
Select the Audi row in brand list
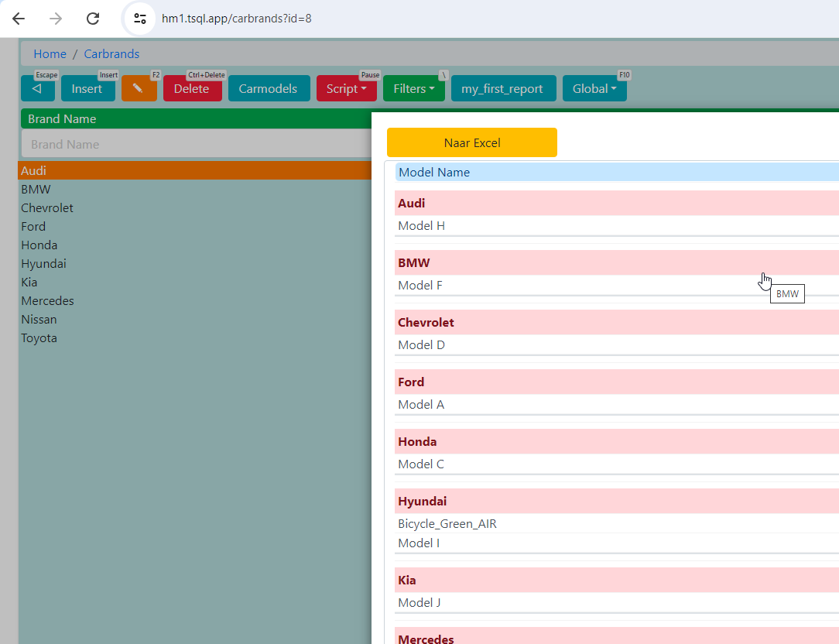pos(195,171)
